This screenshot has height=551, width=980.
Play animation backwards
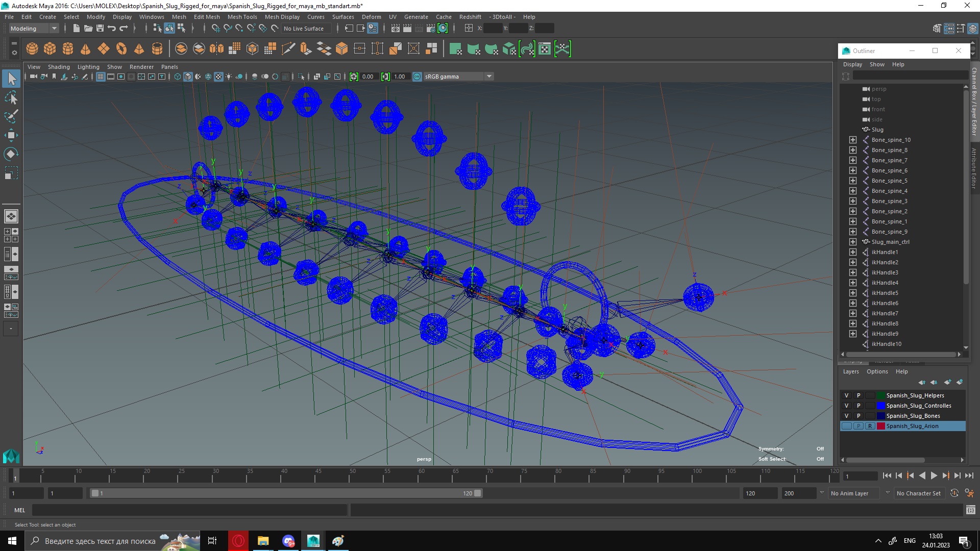pos(922,476)
